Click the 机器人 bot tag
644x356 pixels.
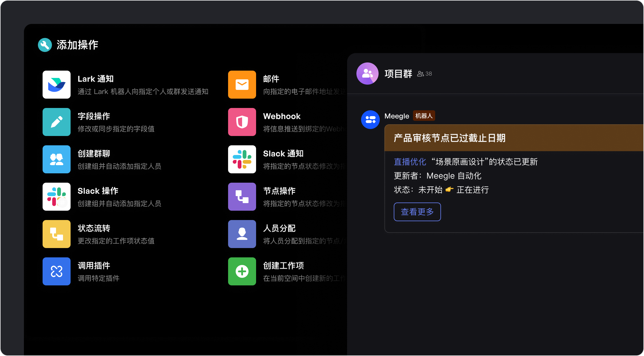tap(424, 116)
